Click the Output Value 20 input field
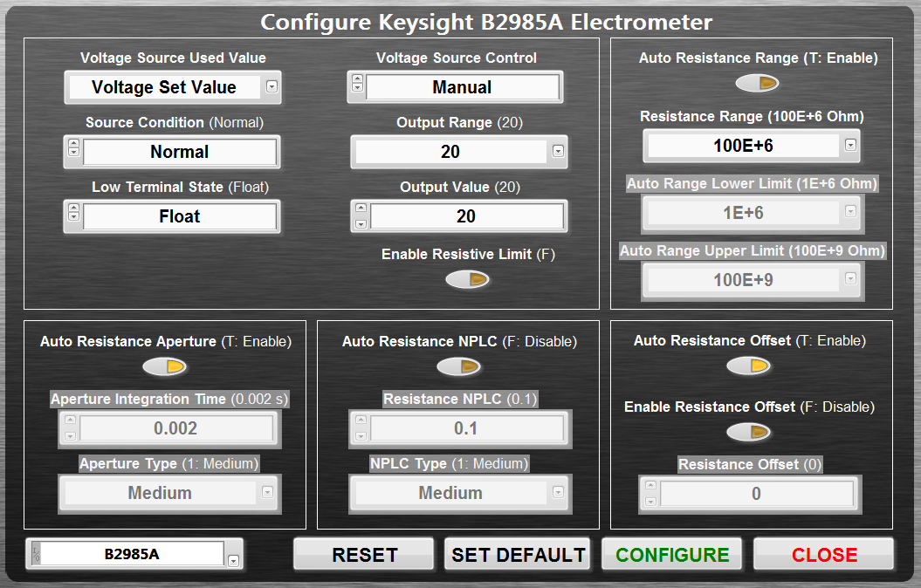 (x=466, y=216)
